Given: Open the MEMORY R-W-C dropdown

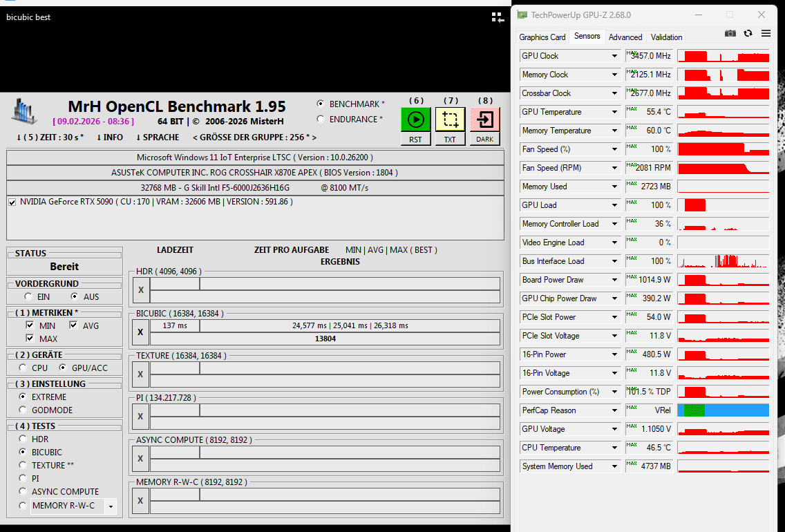Looking at the screenshot, I should coord(111,506).
